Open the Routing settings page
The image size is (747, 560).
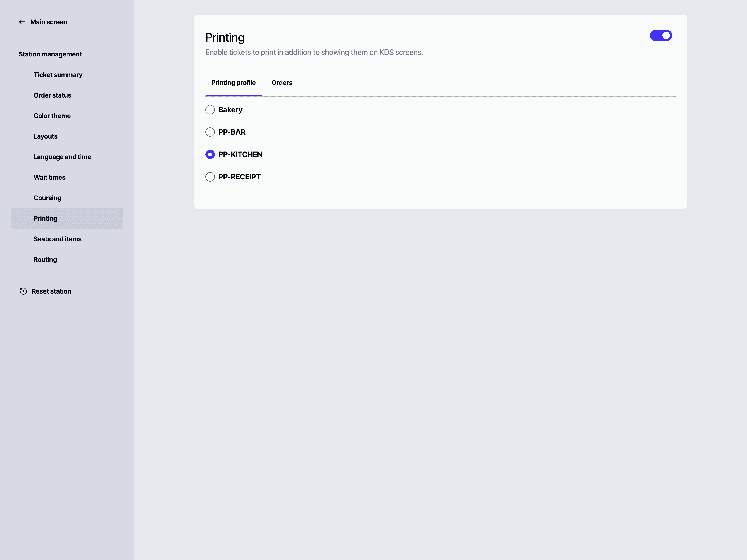pyautogui.click(x=45, y=259)
